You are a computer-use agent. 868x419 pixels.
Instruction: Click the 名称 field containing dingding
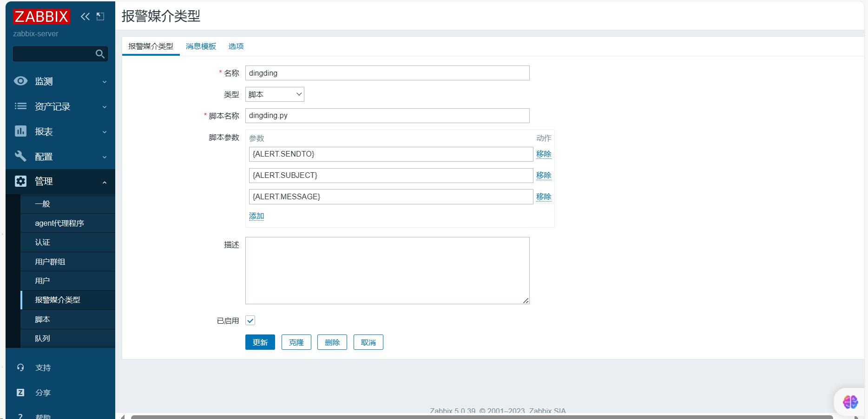pos(388,73)
